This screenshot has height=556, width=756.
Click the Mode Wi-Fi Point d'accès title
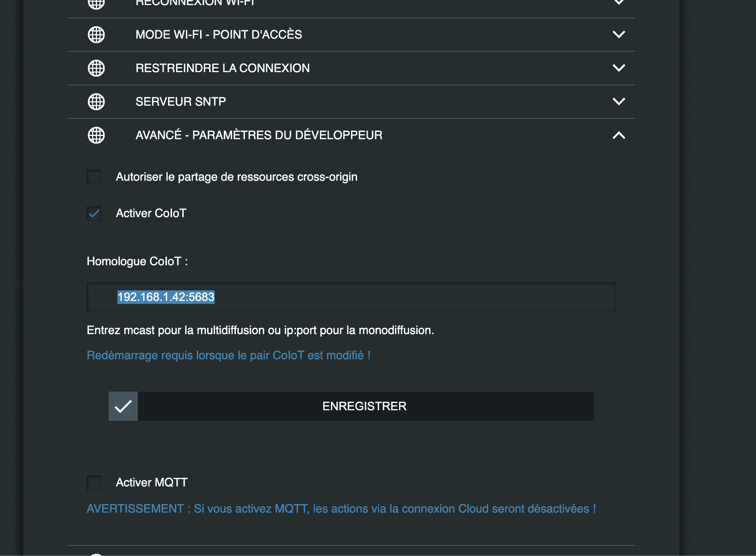click(219, 35)
